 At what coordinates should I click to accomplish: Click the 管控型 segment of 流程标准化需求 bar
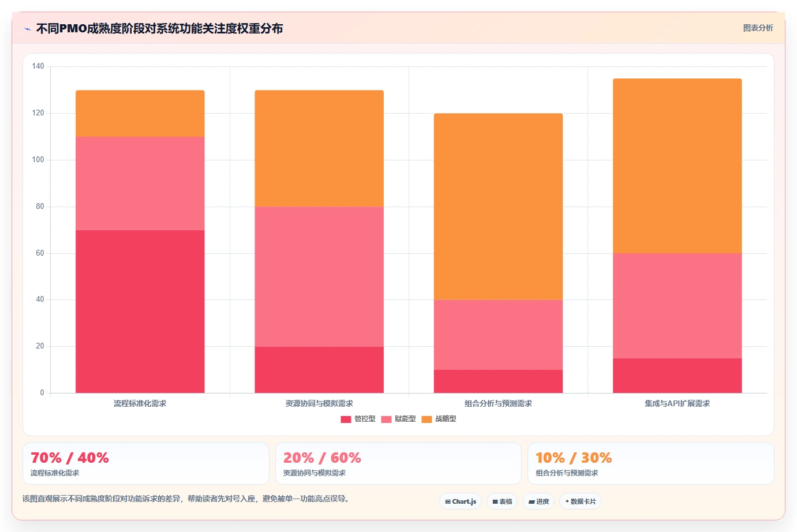click(x=140, y=312)
